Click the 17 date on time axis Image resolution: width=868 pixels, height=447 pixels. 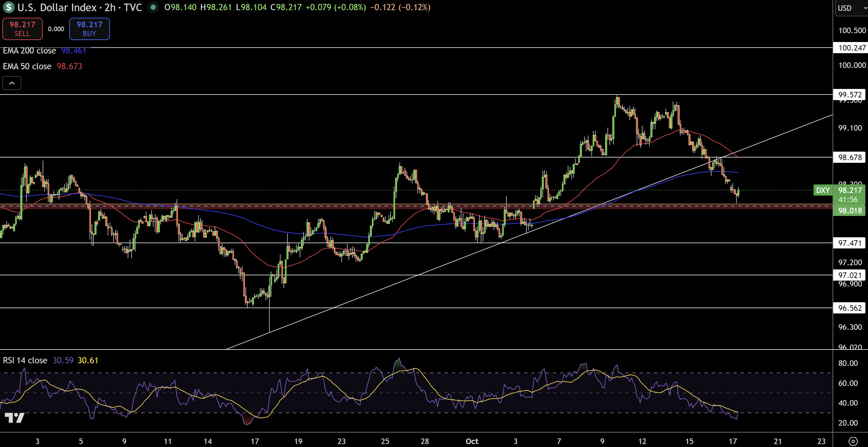(732, 441)
